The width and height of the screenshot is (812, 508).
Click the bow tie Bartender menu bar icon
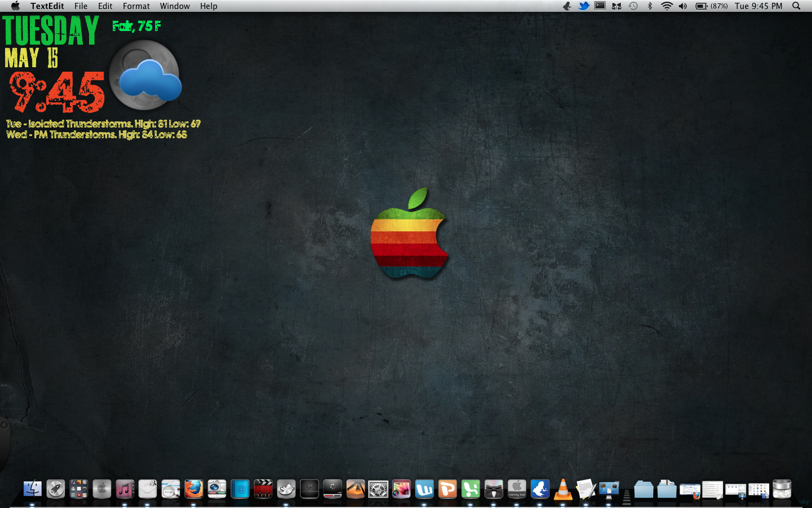tap(616, 6)
